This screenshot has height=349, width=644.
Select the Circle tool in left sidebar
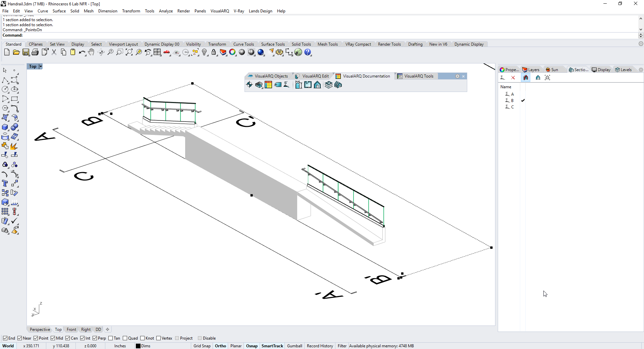pos(5,89)
